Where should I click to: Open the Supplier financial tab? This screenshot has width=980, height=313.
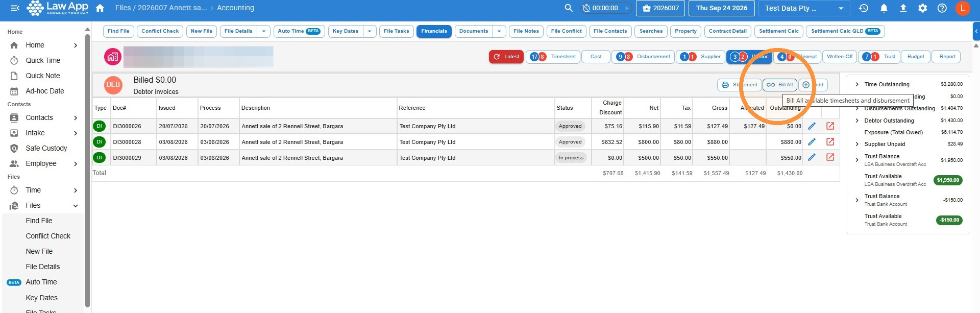coord(701,57)
